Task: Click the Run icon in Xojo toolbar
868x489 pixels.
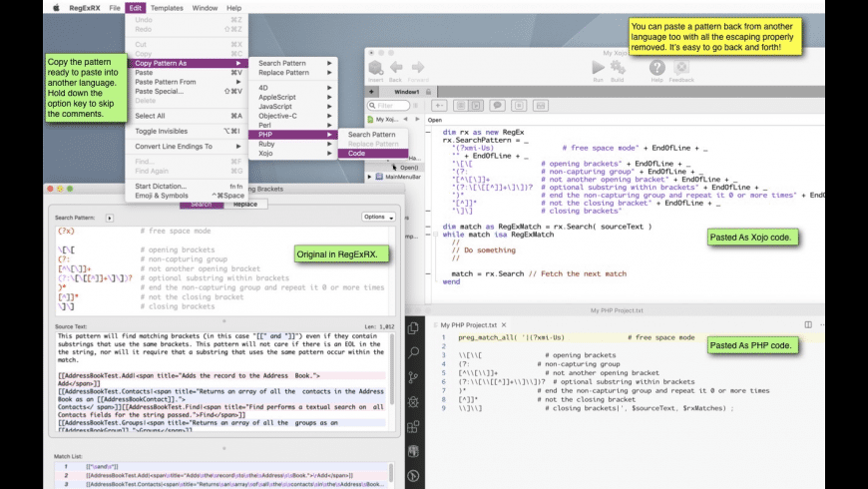Action: pos(598,68)
